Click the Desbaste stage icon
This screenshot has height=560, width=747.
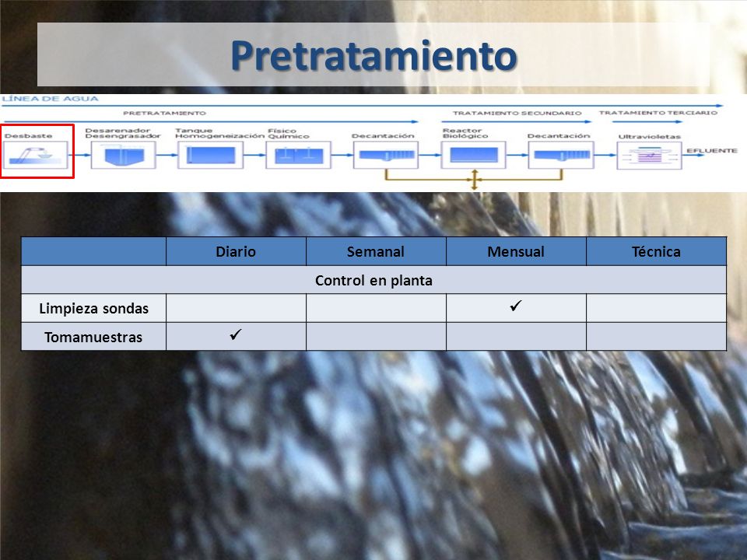(36, 155)
